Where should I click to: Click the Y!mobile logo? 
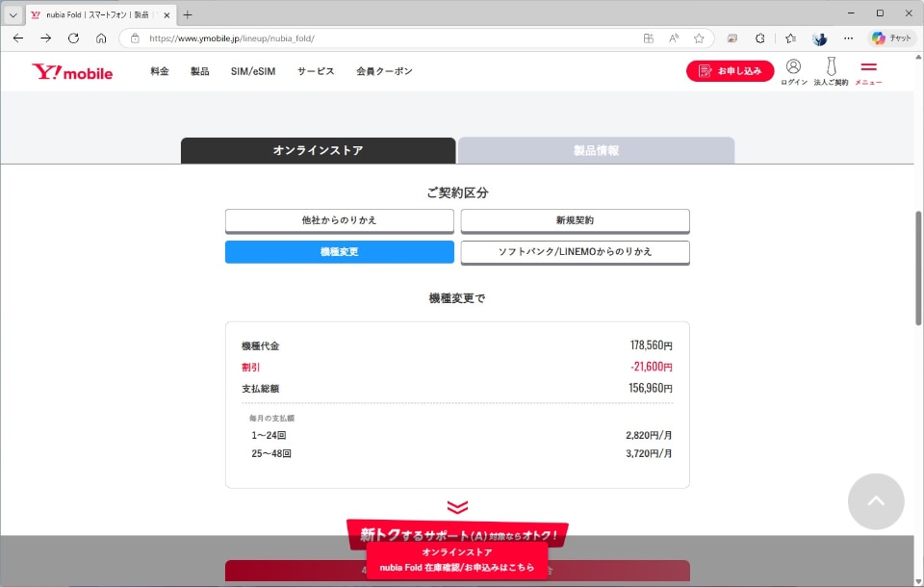(x=72, y=72)
